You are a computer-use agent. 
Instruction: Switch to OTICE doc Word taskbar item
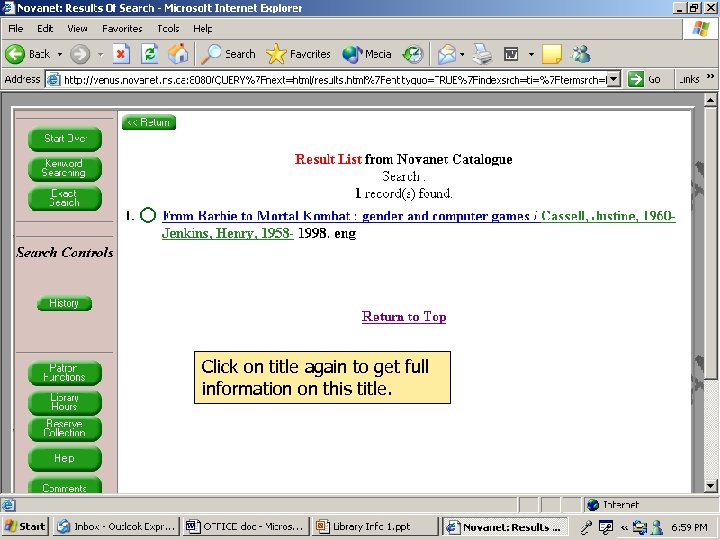(245, 527)
